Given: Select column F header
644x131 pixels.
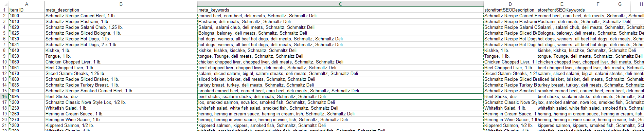Looking at the screenshot, I should (598, 4).
